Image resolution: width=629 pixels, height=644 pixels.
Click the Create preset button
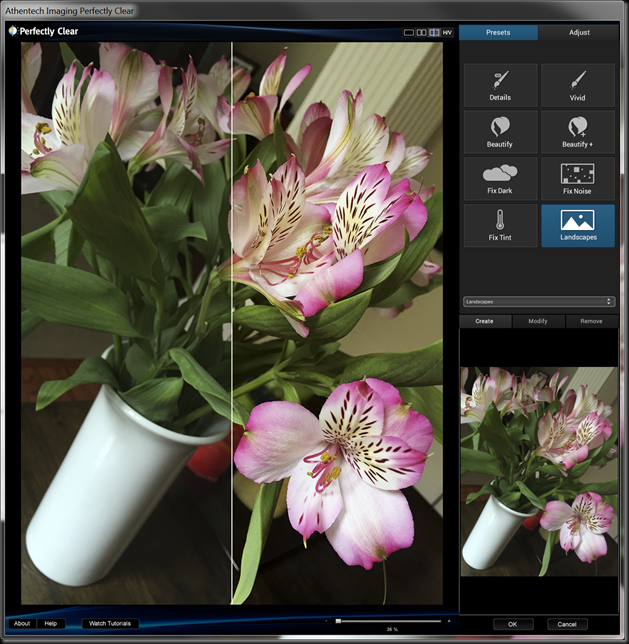[x=485, y=321]
